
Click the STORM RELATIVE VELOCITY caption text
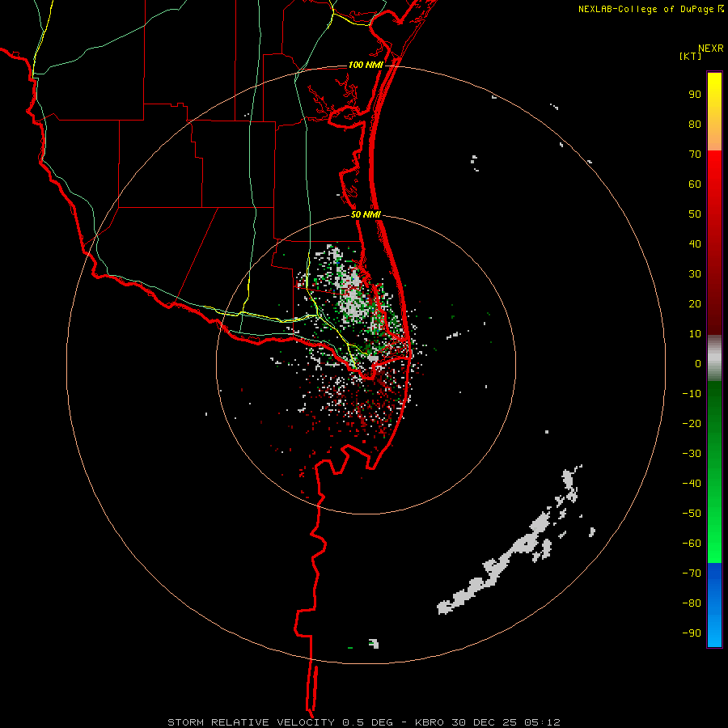(252, 722)
